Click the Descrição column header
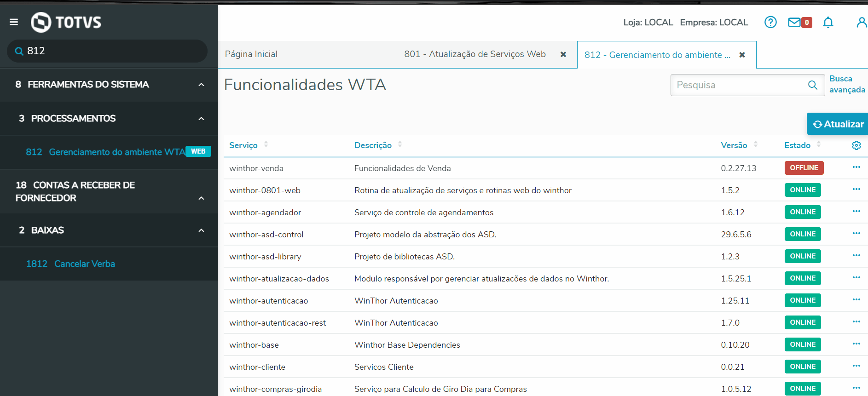868x396 pixels. tap(373, 145)
